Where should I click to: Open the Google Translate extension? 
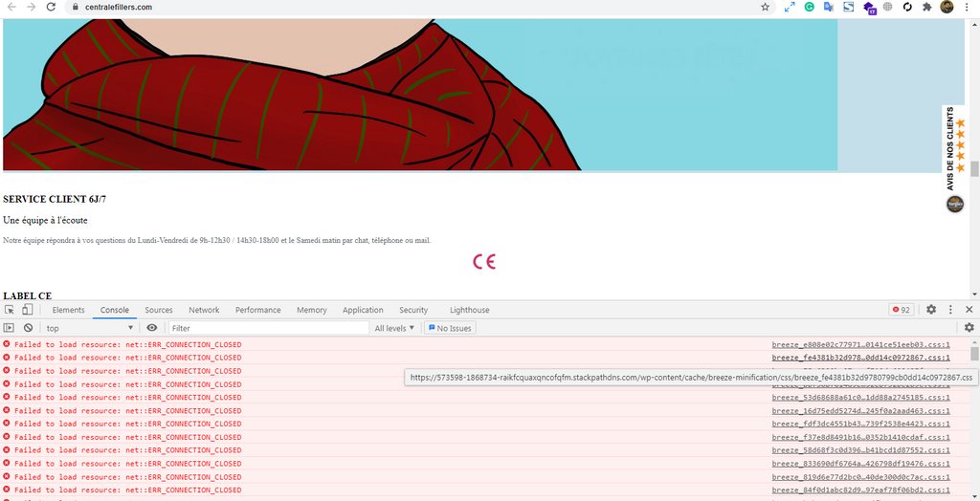(x=829, y=7)
